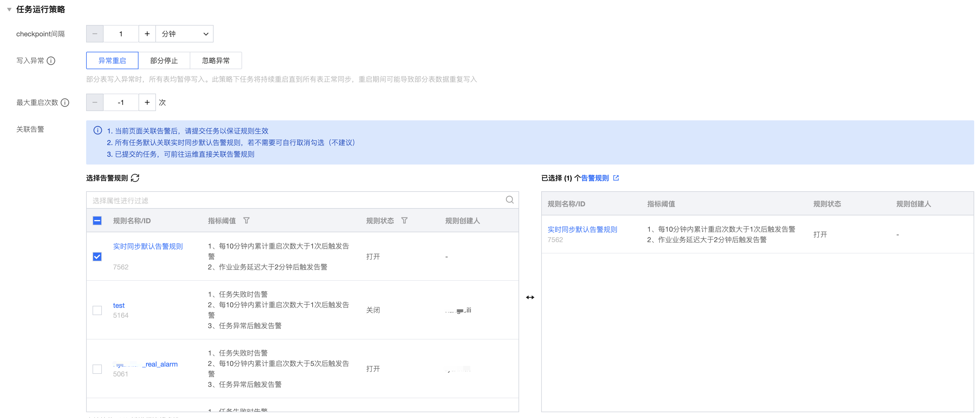Viewport: 980px width, 418px height.
Task: Open the 告警规则 link in selected header
Action: point(595,178)
